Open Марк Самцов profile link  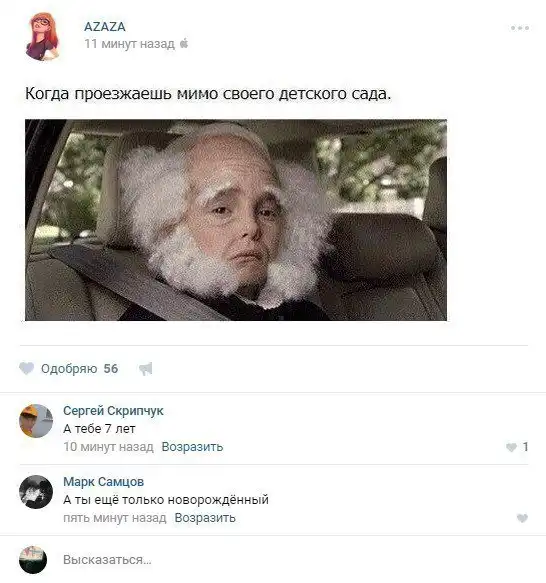pyautogui.click(x=103, y=482)
